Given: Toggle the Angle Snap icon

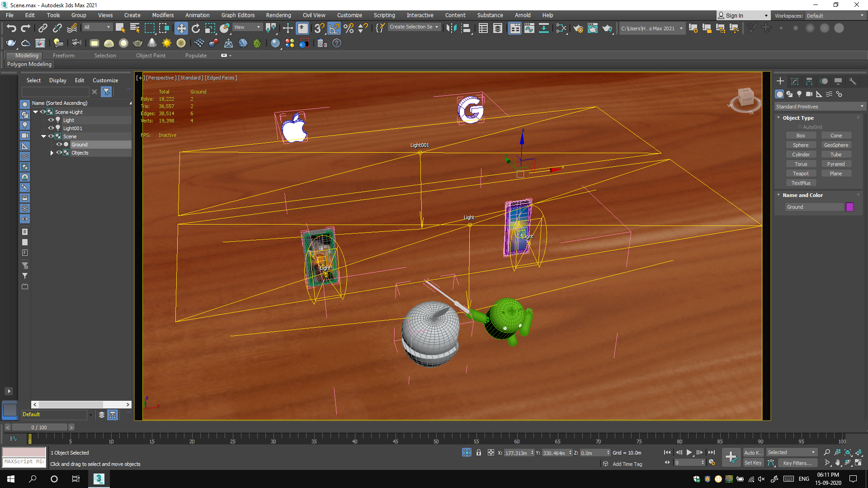Looking at the screenshot, I should [334, 28].
